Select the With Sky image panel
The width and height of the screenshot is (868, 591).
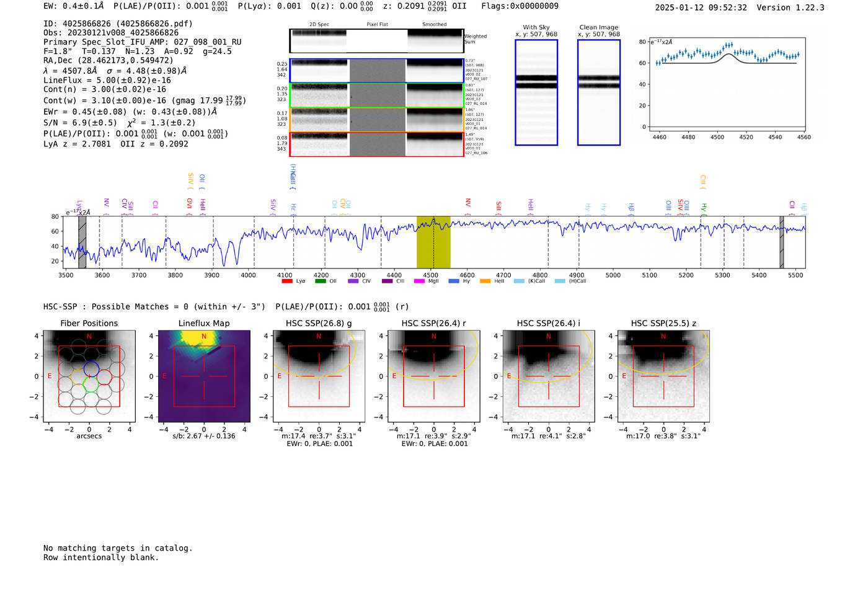coord(536,92)
